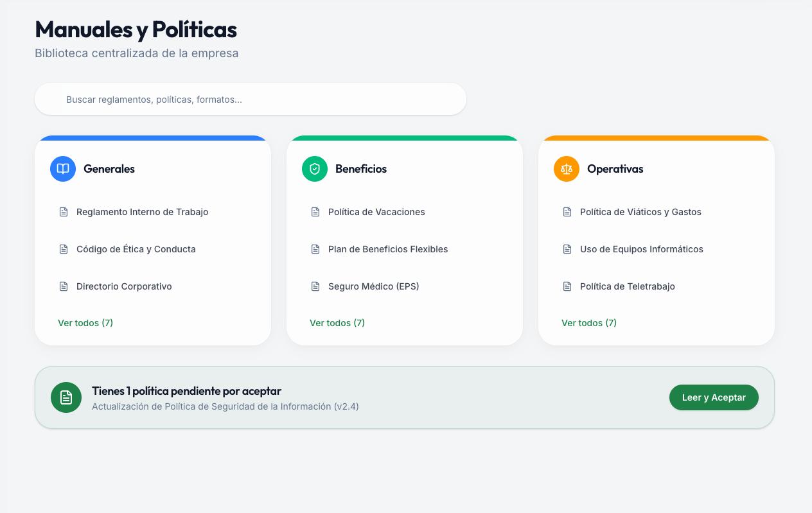Click the document icon beside Política de Vacaciones
The height and width of the screenshot is (513, 812).
315,212
